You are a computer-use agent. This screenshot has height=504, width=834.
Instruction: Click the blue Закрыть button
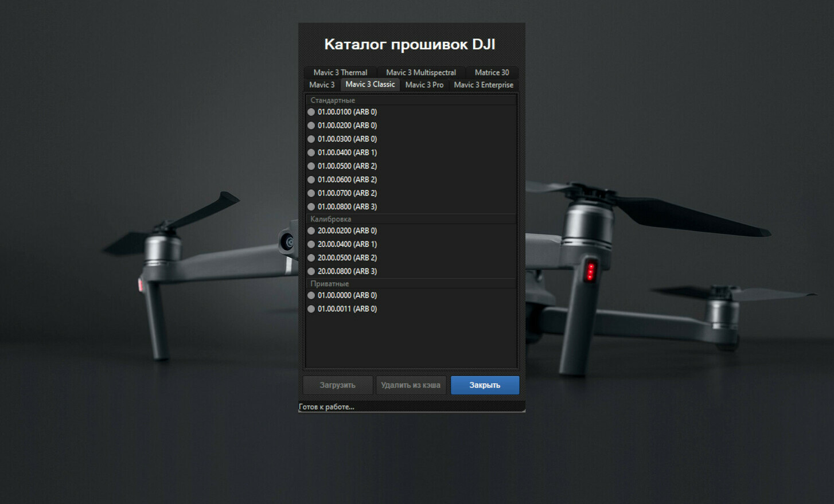coord(485,385)
